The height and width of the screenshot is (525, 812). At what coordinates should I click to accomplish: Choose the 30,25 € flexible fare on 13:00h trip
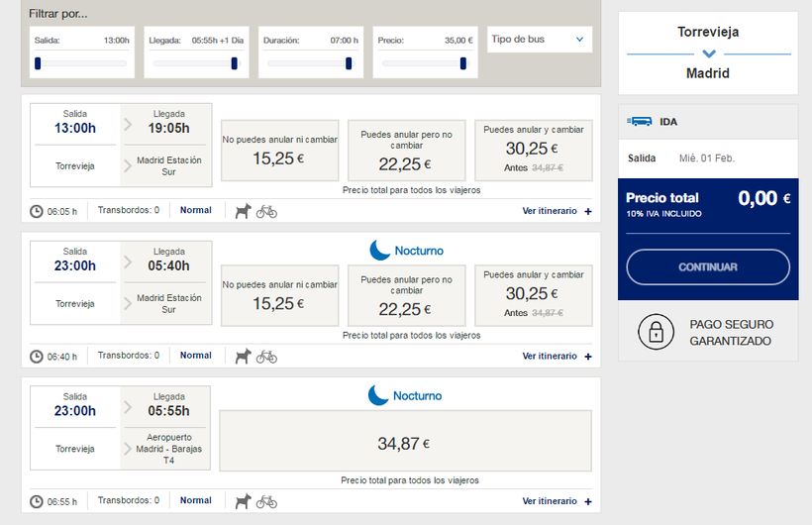point(533,151)
